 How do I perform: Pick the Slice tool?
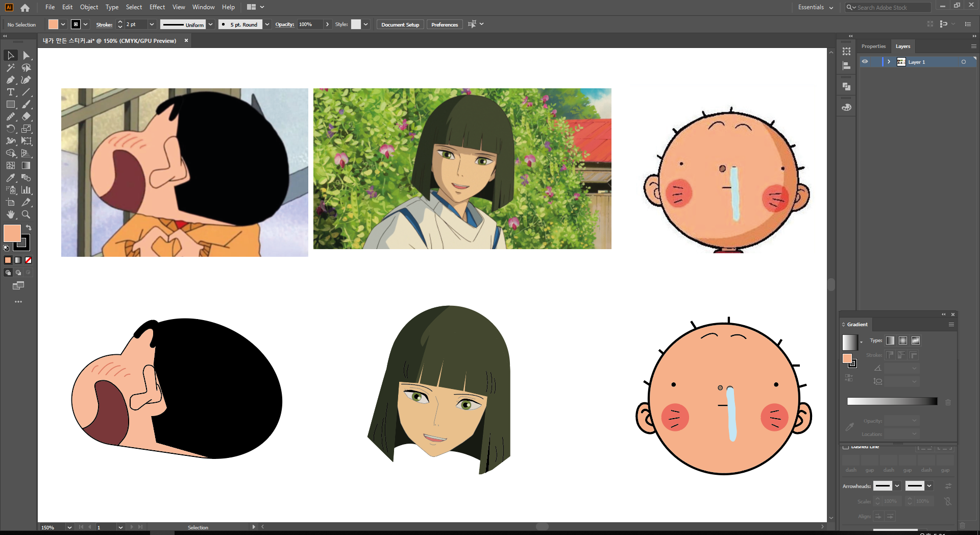pos(27,202)
